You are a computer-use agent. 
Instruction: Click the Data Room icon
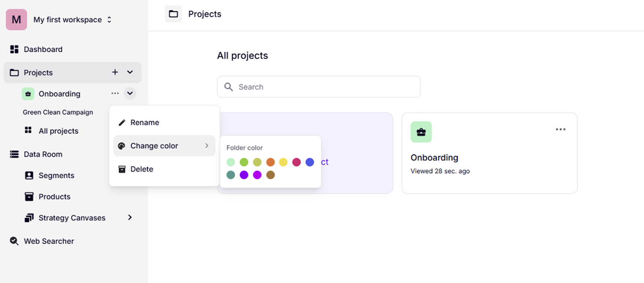14,154
